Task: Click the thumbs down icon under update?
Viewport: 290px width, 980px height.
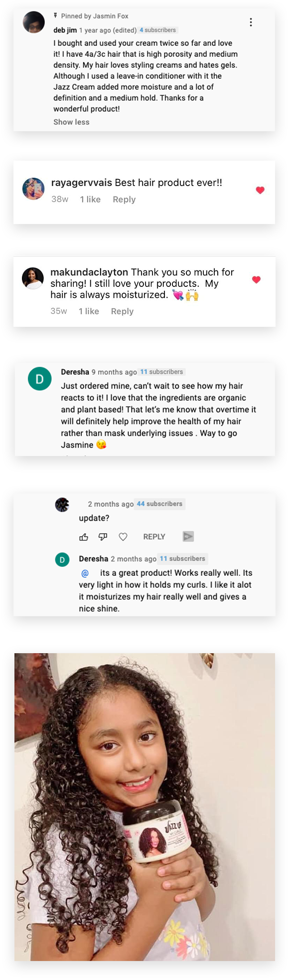Action: point(103,537)
